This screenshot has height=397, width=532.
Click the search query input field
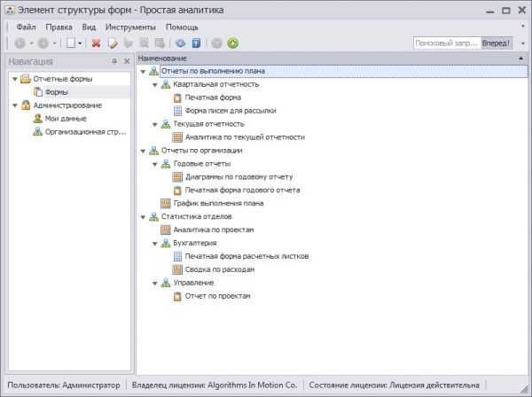[x=446, y=43]
